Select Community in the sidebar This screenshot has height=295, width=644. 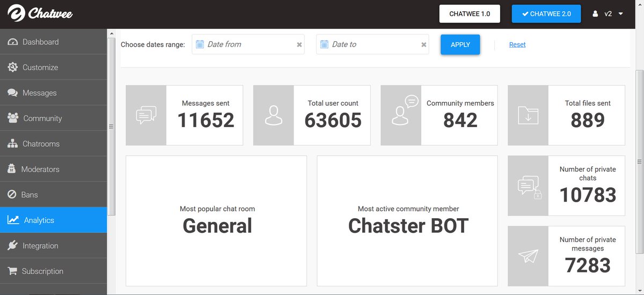point(54,118)
